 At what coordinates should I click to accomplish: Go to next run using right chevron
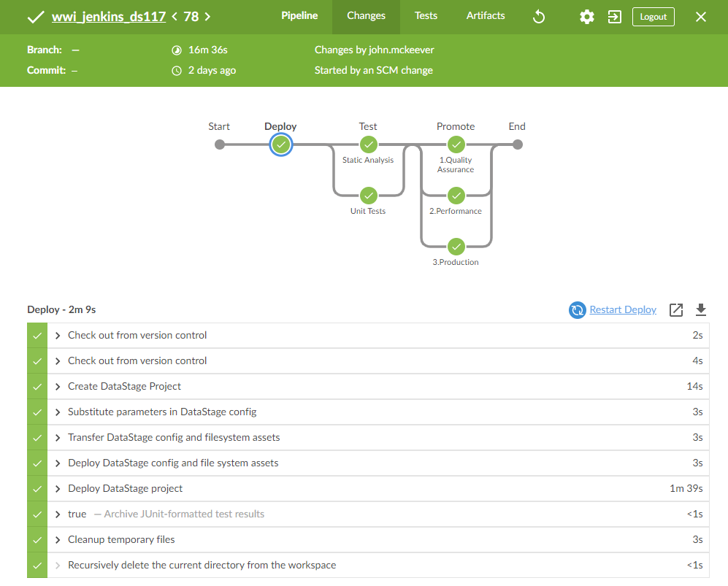207,17
